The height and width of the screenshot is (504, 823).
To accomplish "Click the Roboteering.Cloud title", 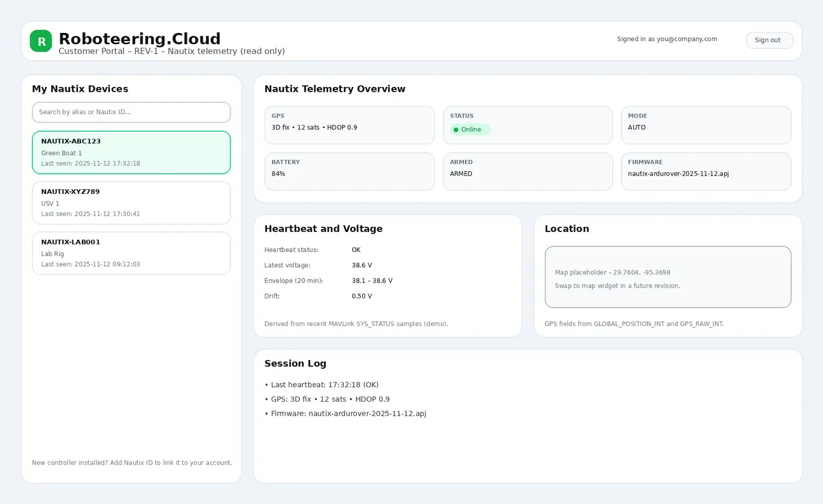I will pos(140,39).
